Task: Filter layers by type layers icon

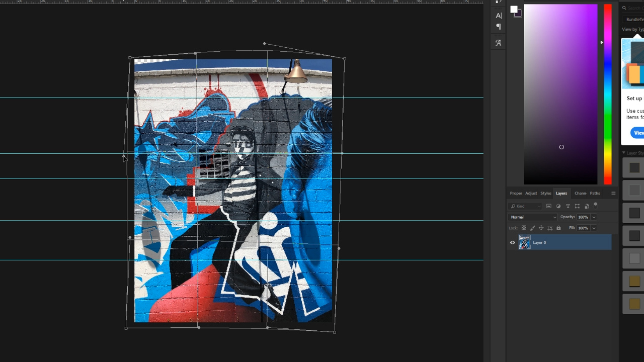Action: (568, 206)
